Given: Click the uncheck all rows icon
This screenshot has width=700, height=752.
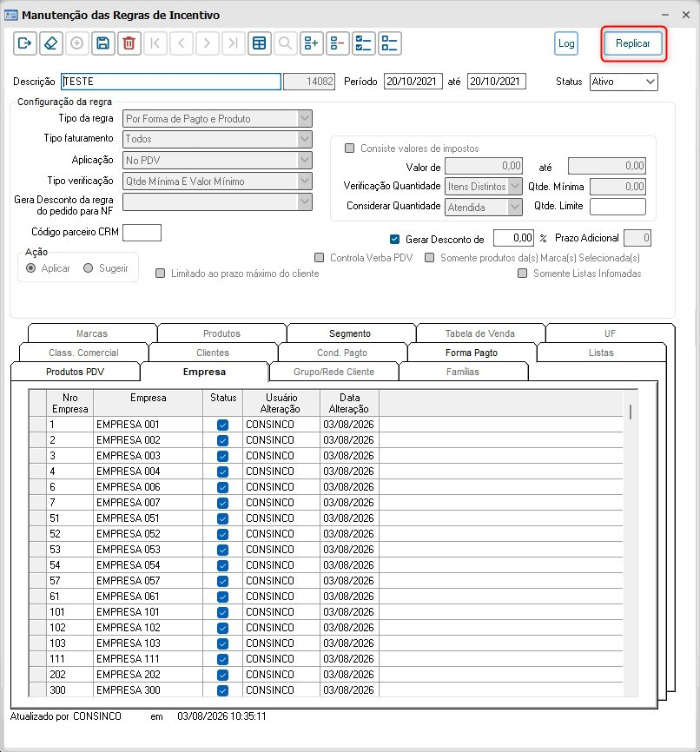Looking at the screenshot, I should (390, 43).
